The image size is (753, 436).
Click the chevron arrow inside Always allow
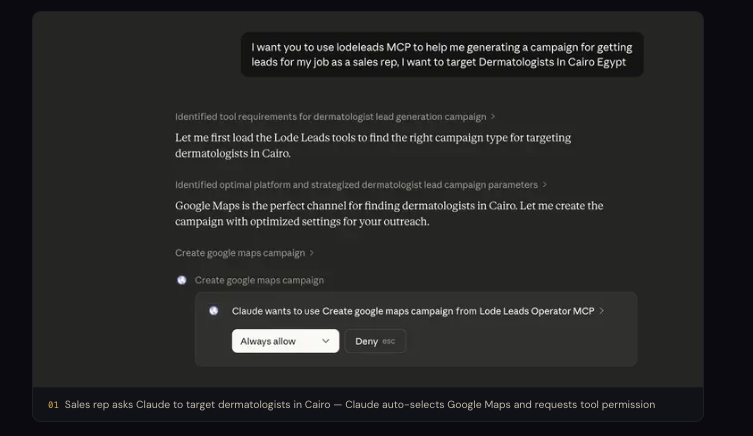pos(326,341)
